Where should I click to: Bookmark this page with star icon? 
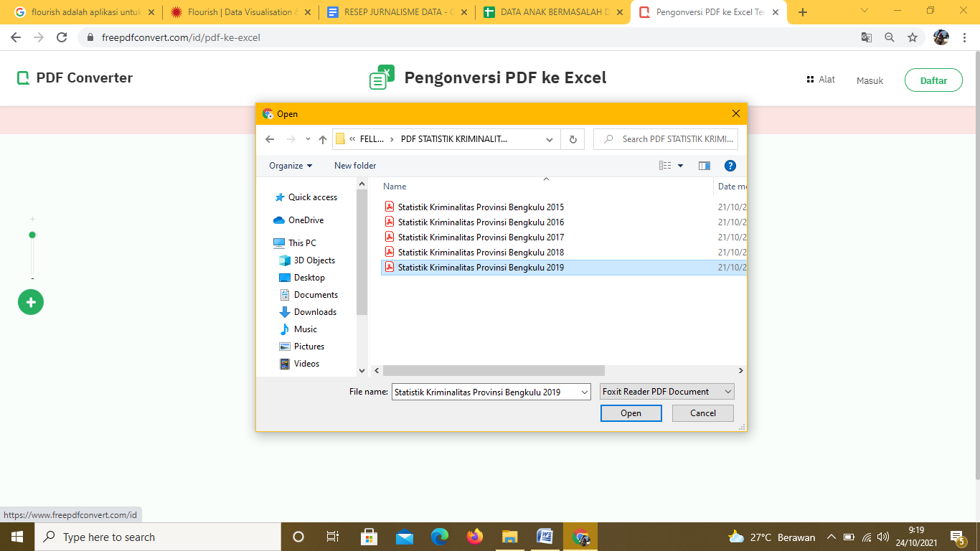913,37
